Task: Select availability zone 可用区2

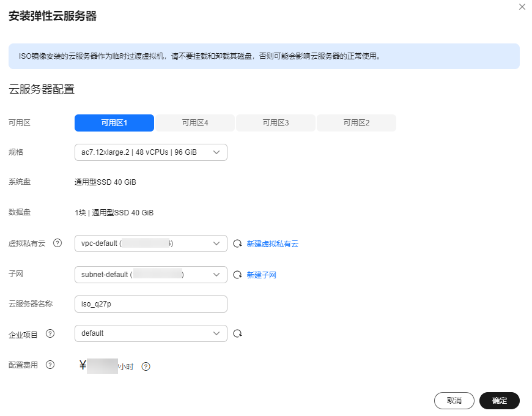Action: click(x=357, y=123)
